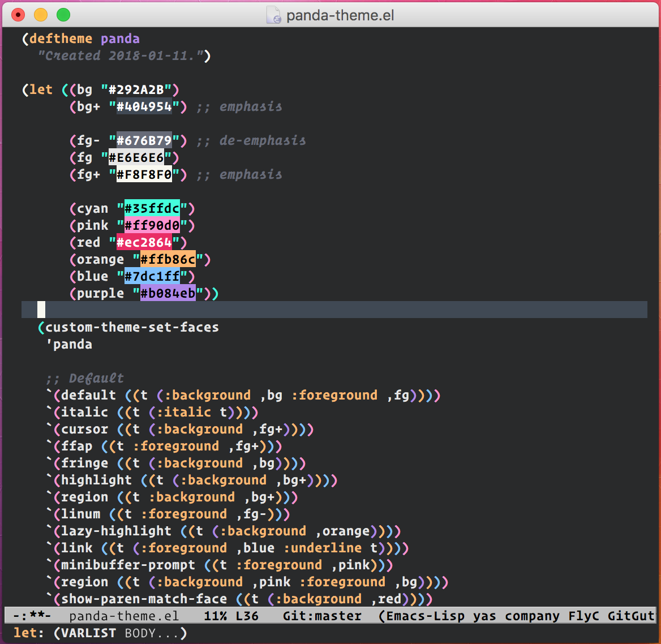Screen dimensions: 661x644
Task: Click the :underline keyword in link line
Action: click(323, 548)
